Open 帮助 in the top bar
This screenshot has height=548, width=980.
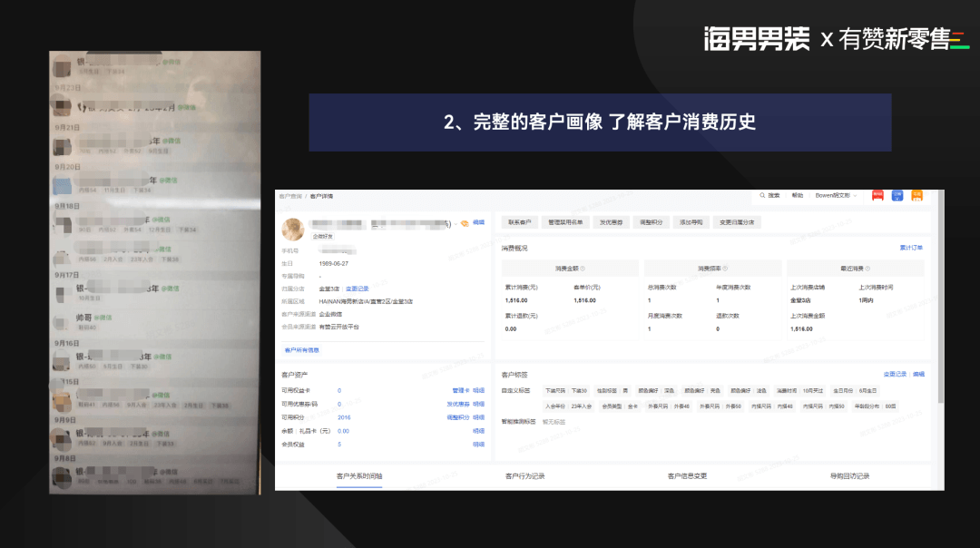pyautogui.click(x=798, y=196)
